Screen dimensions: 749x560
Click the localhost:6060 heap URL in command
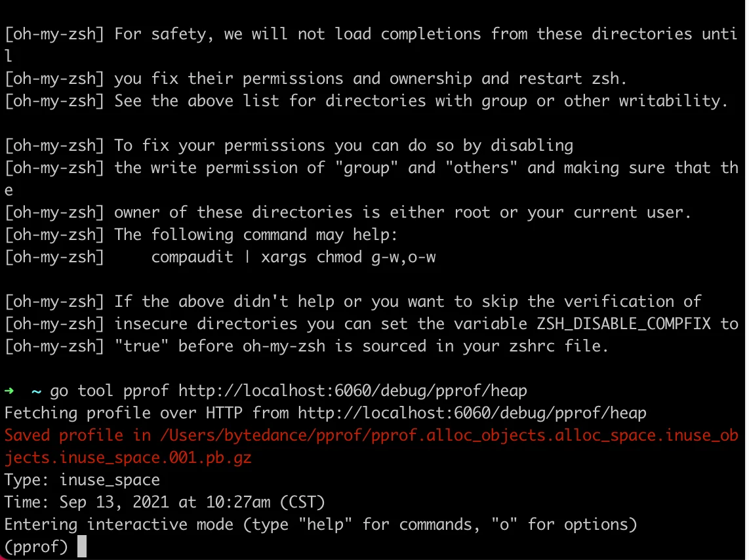click(x=352, y=391)
